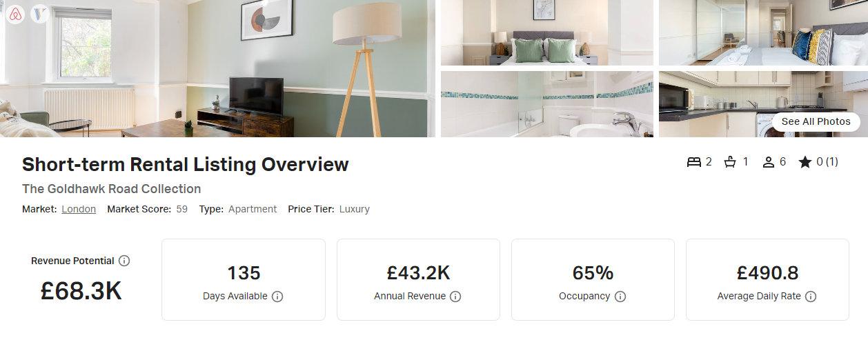
Task: Click the star rating icon
Action: pyautogui.click(x=805, y=162)
